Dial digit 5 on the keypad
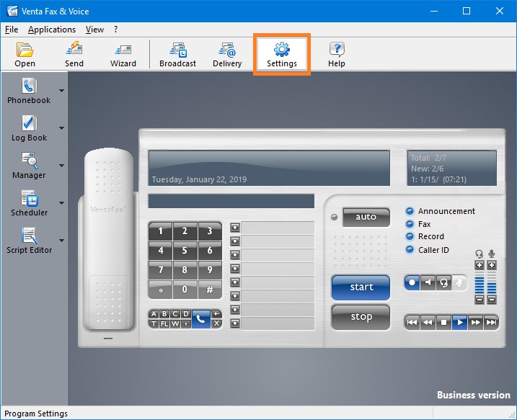Image resolution: width=517 pixels, height=420 pixels. [x=185, y=251]
